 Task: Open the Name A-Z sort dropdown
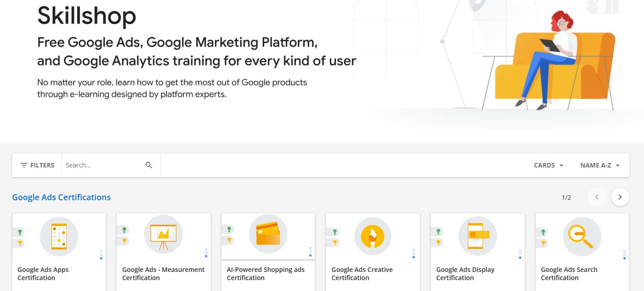(x=600, y=165)
